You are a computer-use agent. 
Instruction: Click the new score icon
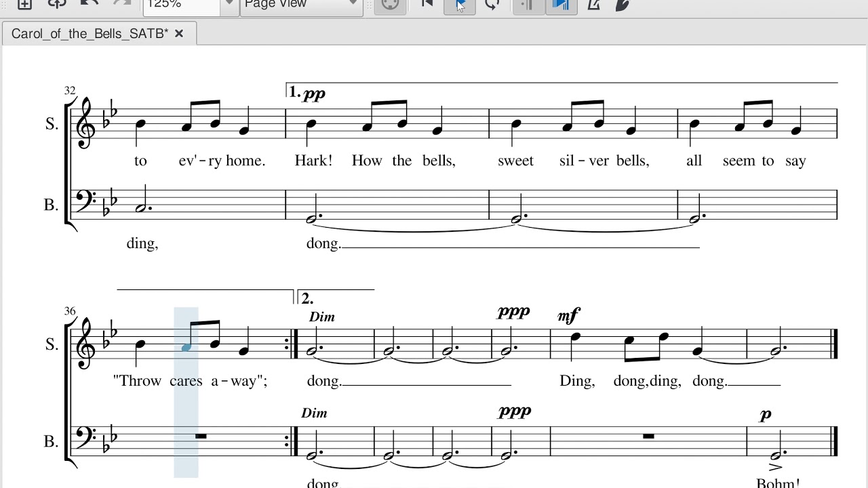24,4
